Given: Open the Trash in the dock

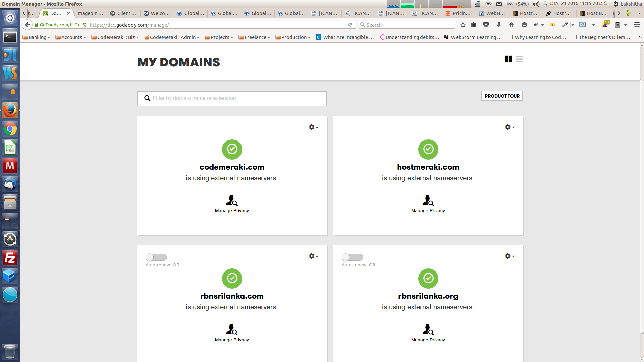Looking at the screenshot, I should pyautogui.click(x=10, y=351).
